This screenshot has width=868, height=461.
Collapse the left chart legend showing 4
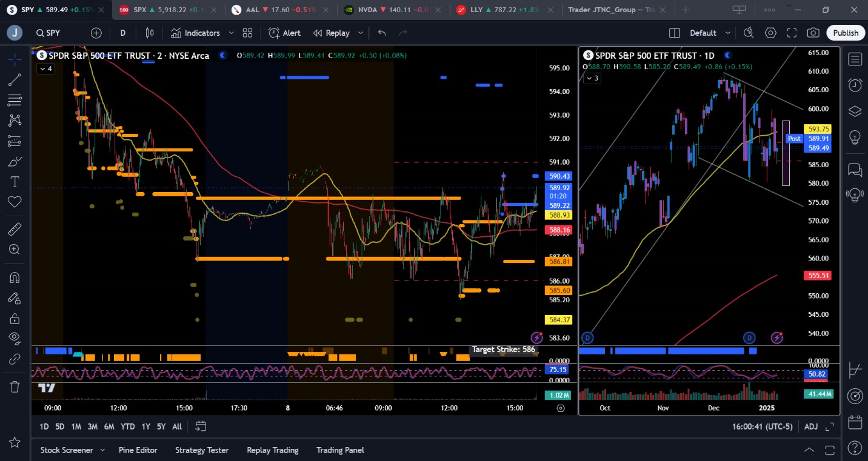pos(45,68)
